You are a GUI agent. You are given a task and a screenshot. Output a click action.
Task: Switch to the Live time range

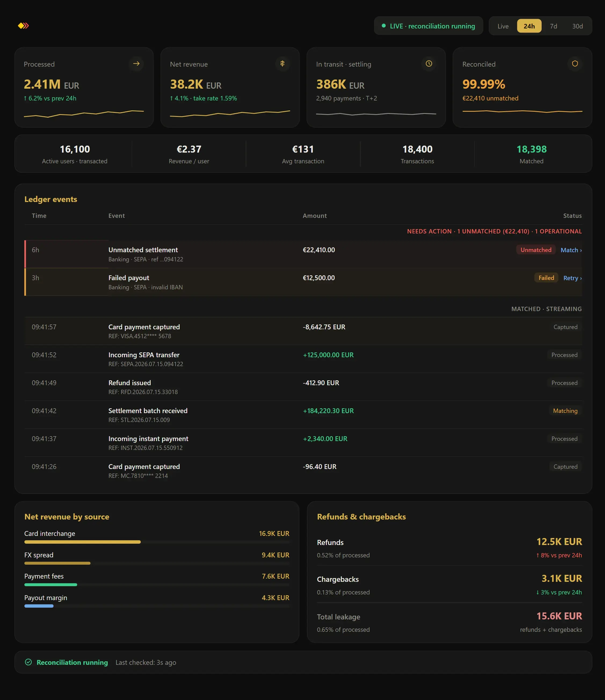click(503, 26)
